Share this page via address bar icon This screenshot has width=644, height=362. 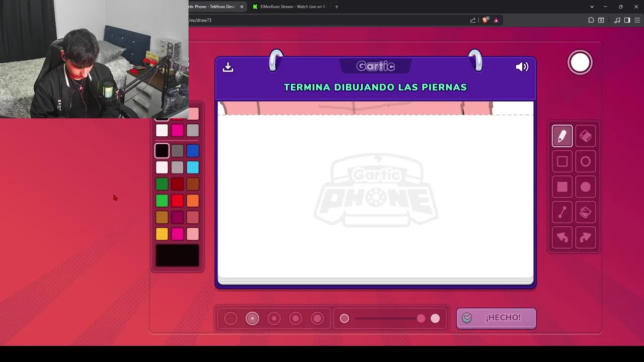(x=473, y=20)
